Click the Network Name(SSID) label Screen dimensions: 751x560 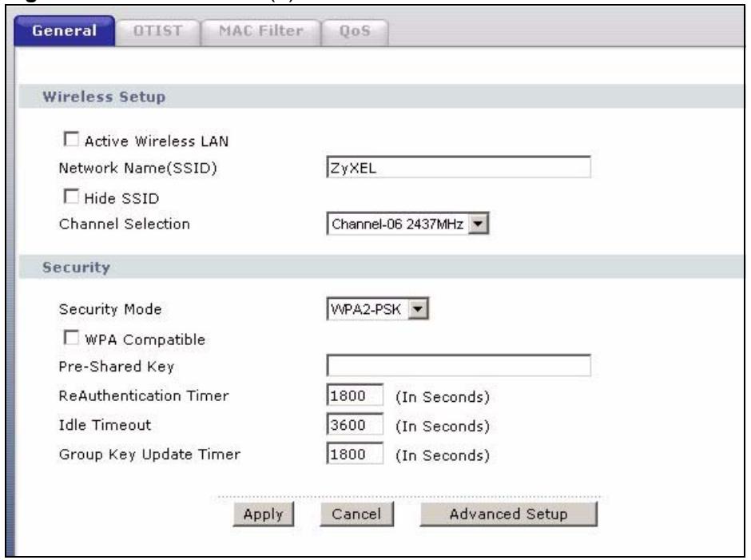click(138, 168)
